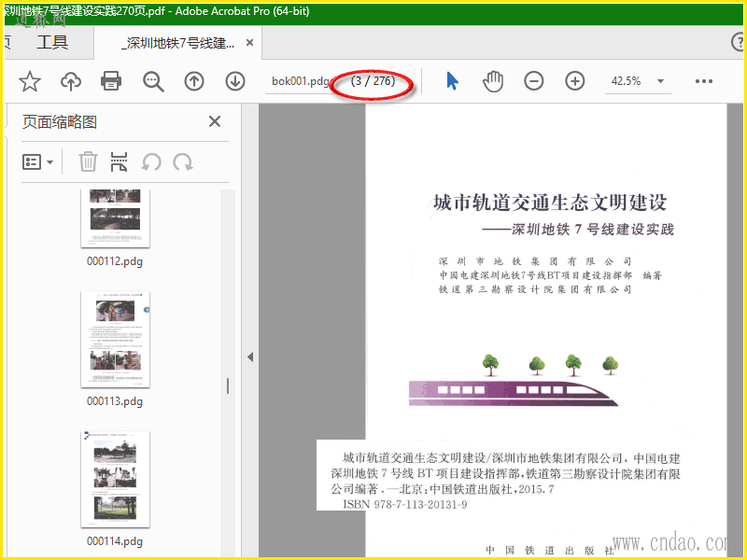Click the title 城市轨道交通生态文明建设
747x560 pixels.
point(550,203)
